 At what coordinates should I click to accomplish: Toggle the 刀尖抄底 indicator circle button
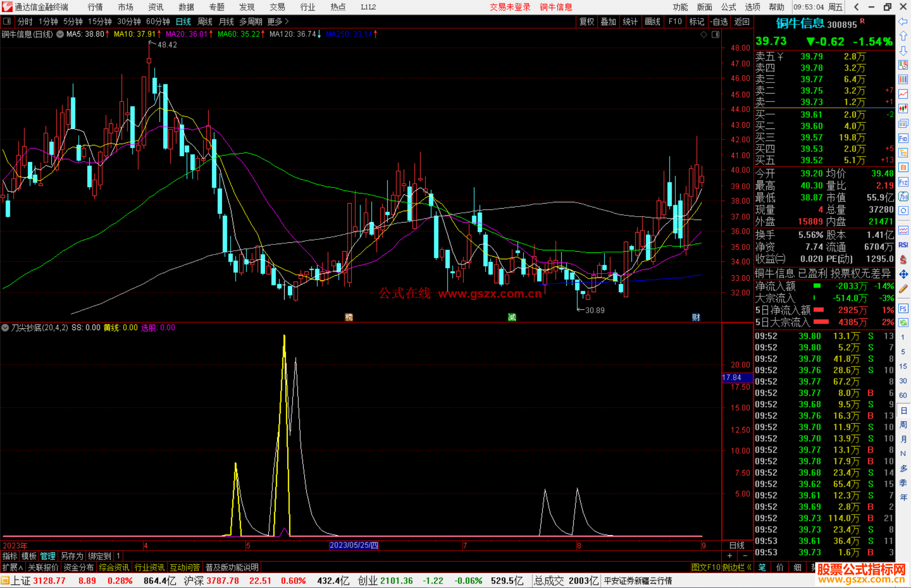[5, 328]
